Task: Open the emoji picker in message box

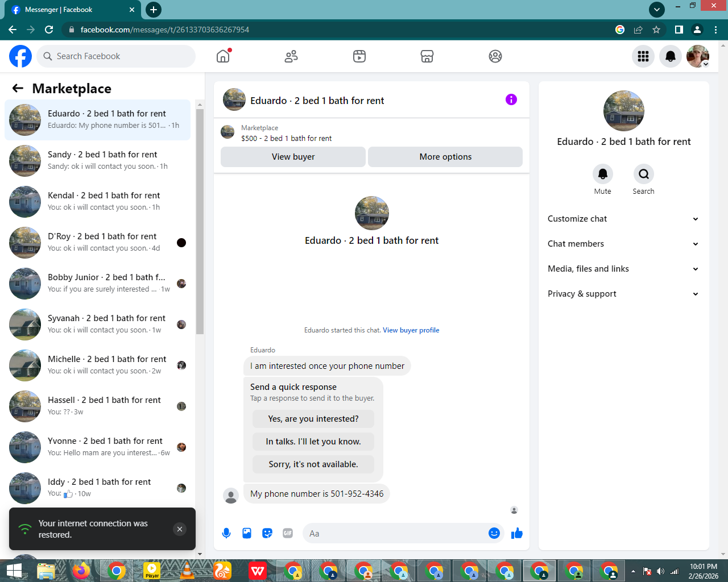Action: click(494, 533)
